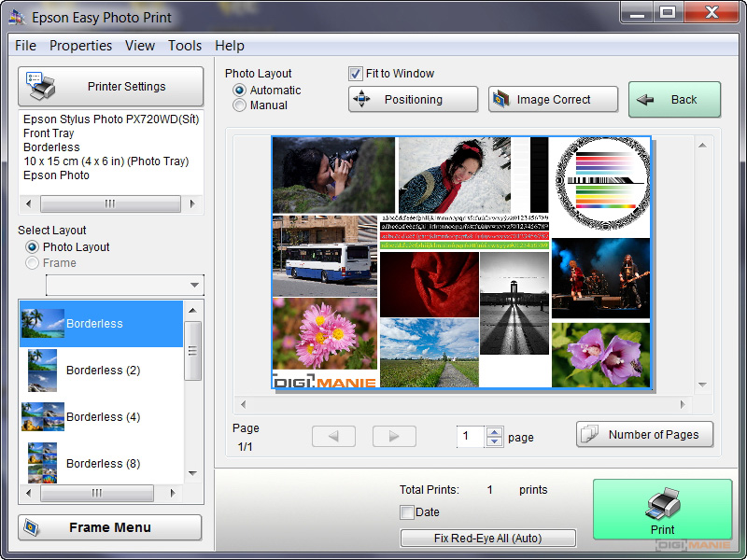Select the Borderless (4) layout thumbnail
This screenshot has width=747, height=560.
(43, 417)
